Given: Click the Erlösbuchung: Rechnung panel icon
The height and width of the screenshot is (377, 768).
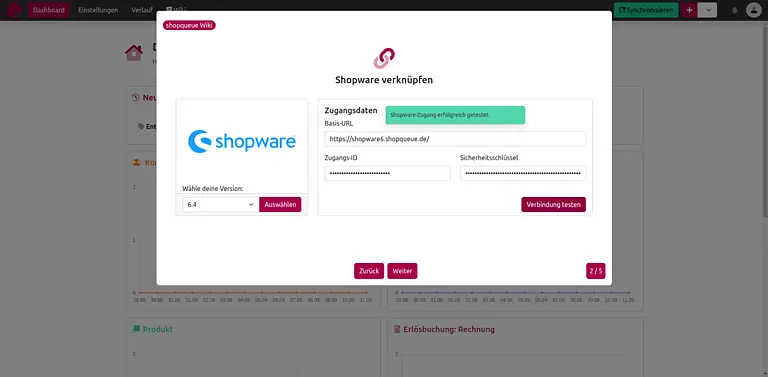Looking at the screenshot, I should coord(397,330).
